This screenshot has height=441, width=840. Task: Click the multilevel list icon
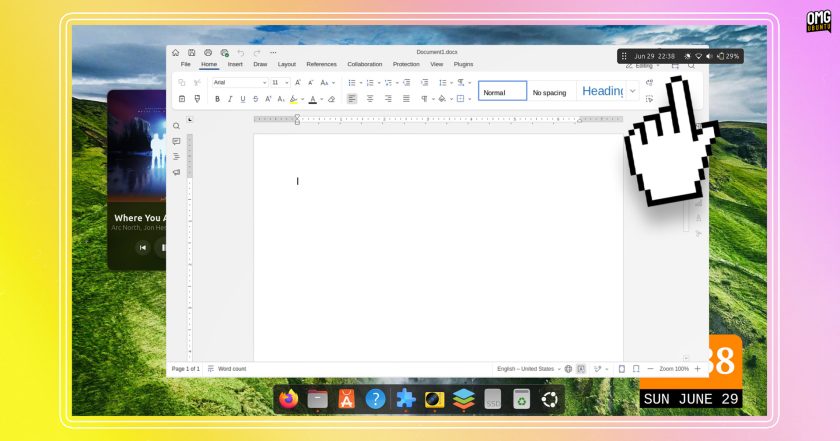(388, 83)
